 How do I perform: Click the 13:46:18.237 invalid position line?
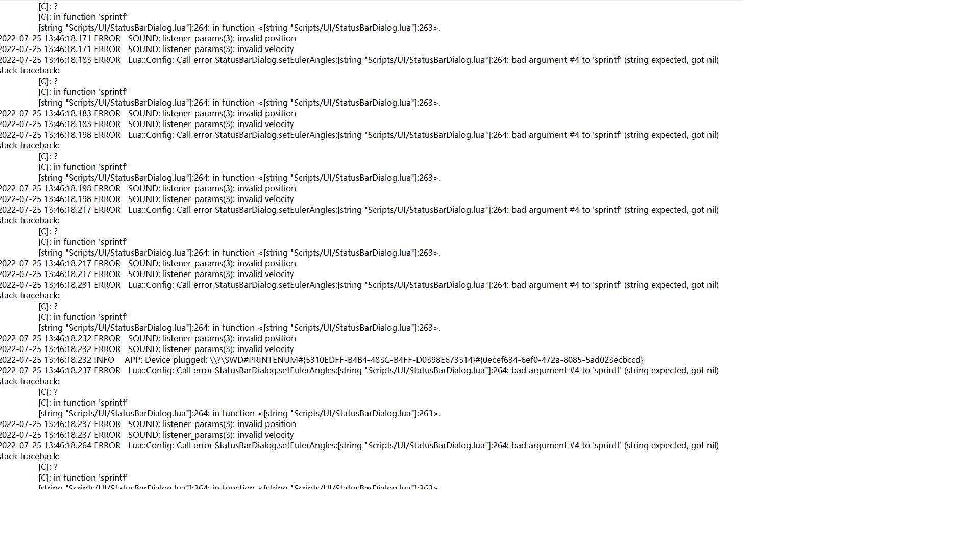(x=148, y=424)
